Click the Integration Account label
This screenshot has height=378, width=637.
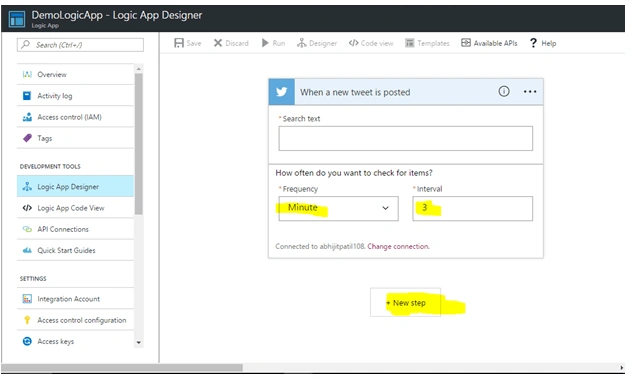click(x=68, y=299)
